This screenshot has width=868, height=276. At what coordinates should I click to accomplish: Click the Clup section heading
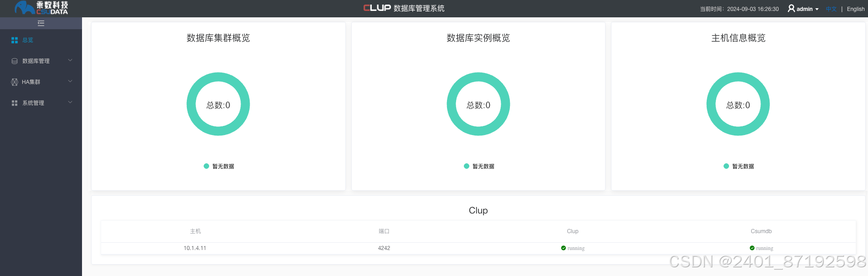(478, 210)
